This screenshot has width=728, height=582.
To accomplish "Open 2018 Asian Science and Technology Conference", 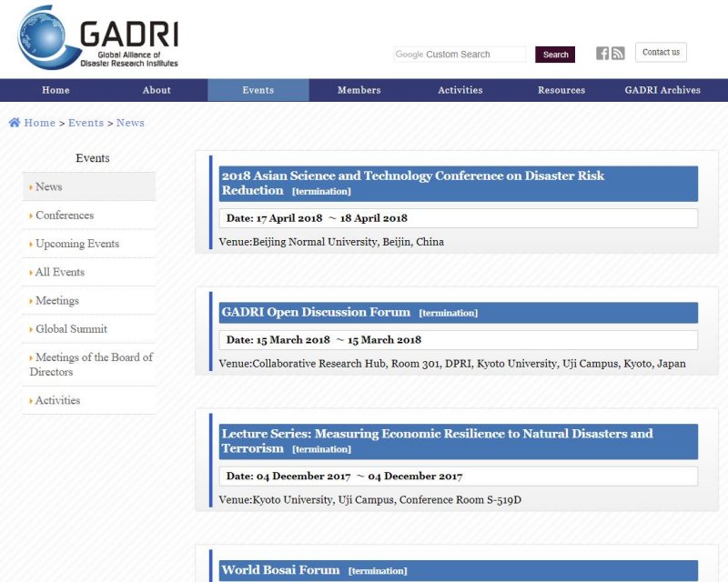I will coord(412,176).
